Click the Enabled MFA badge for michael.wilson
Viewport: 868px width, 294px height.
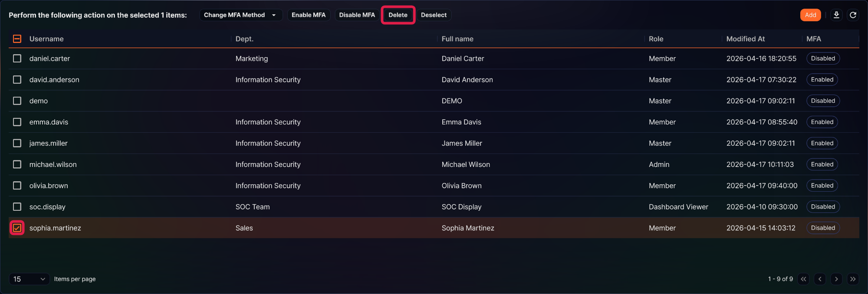tap(822, 165)
